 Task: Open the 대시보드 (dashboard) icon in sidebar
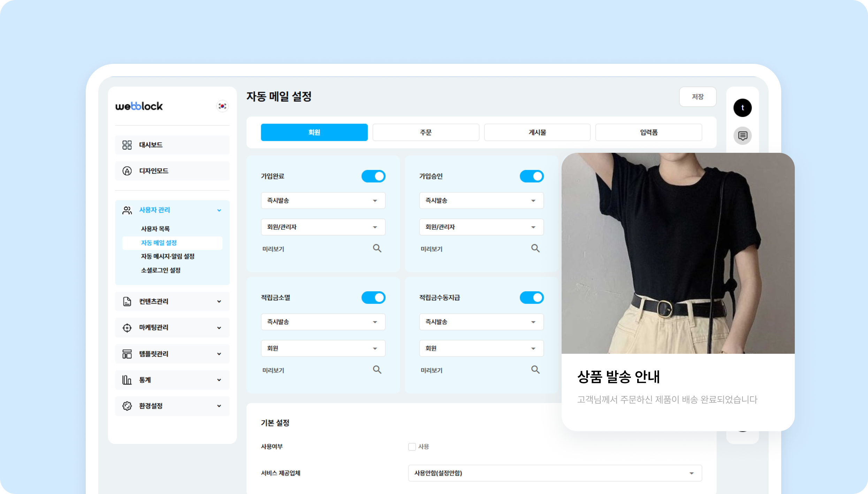click(127, 144)
